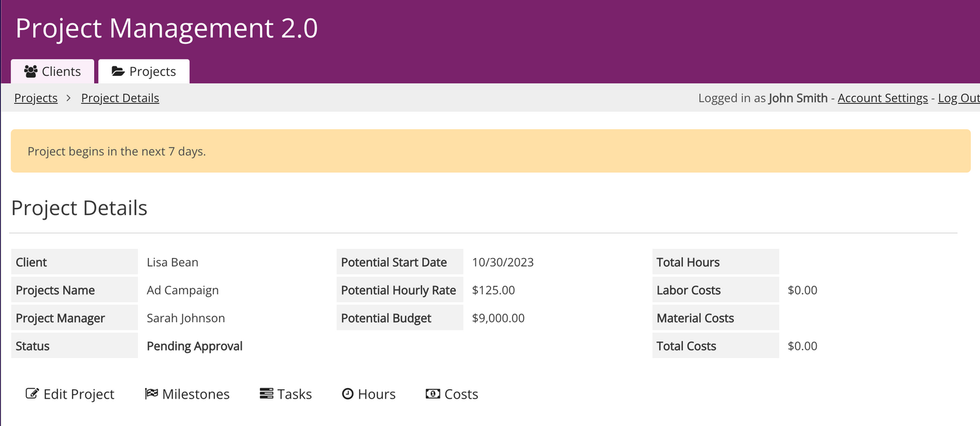Click the yellow project start warning banner
Viewport: 980px width, 426px height.
[x=490, y=151]
